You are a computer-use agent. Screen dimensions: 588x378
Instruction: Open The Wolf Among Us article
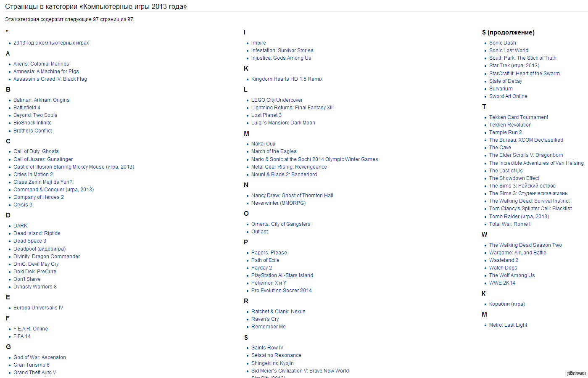coord(512,275)
